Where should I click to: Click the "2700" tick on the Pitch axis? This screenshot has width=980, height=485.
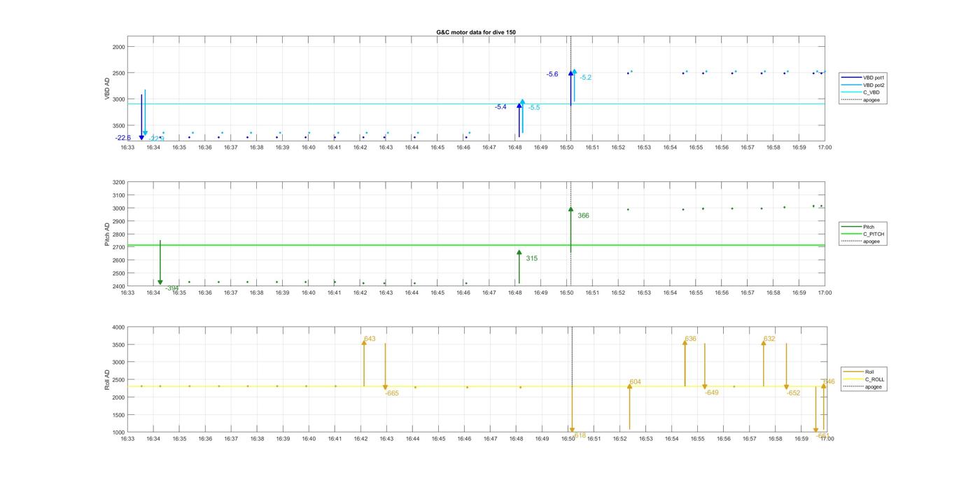[x=118, y=247]
